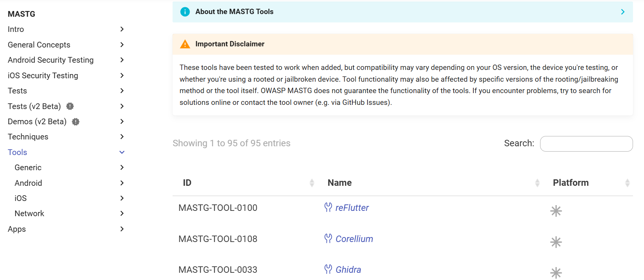Select Apps in the sidebar navigation
This screenshot has height=280, width=644.
click(16, 229)
